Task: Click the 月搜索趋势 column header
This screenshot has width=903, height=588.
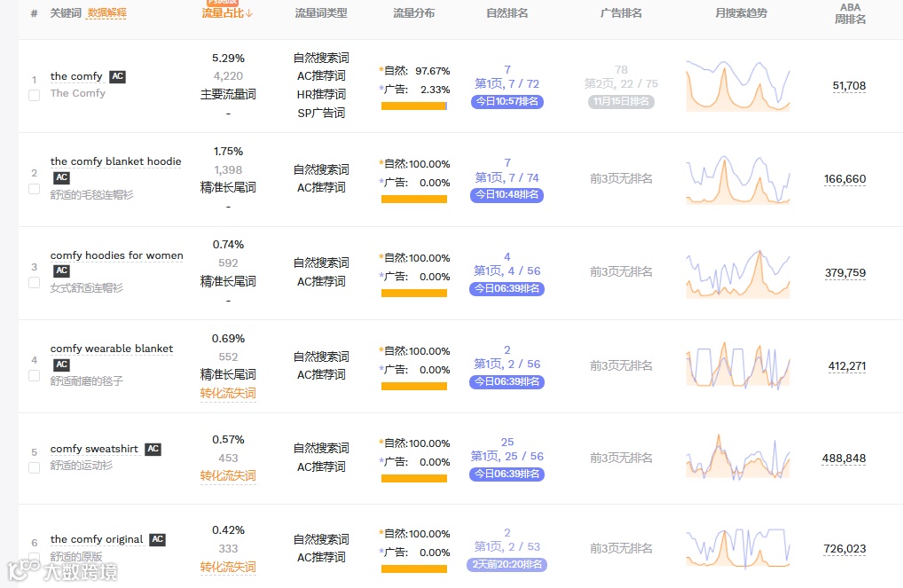Action: pyautogui.click(x=741, y=13)
